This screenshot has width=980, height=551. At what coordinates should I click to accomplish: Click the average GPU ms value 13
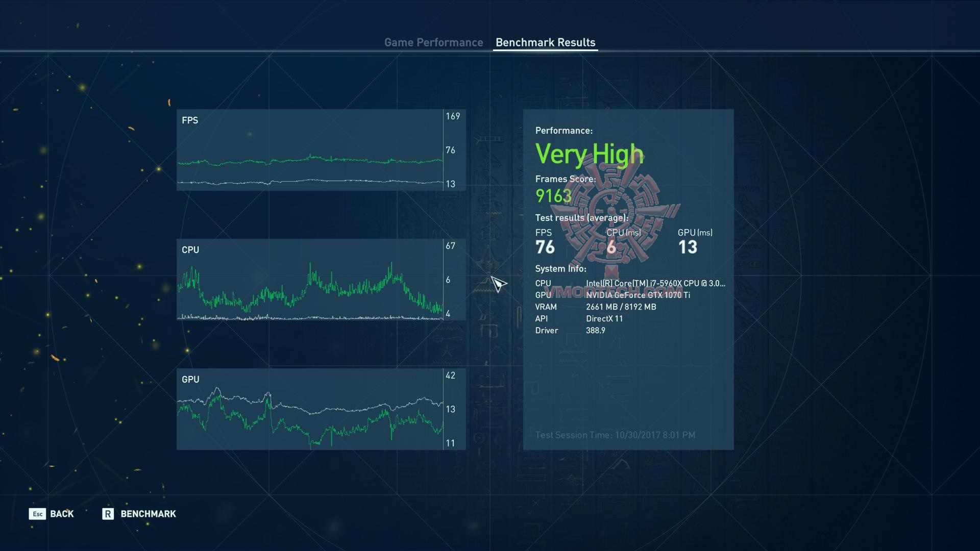coord(688,247)
